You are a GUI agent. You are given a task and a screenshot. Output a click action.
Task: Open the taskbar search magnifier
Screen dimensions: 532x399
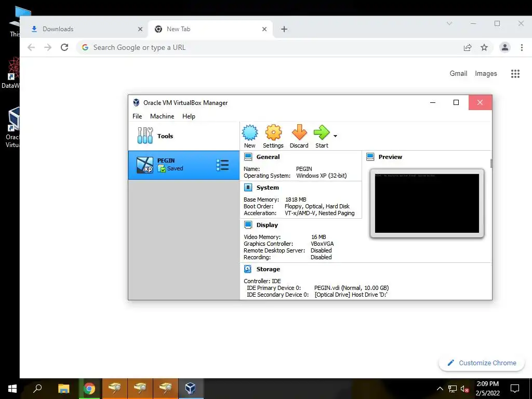click(37, 389)
